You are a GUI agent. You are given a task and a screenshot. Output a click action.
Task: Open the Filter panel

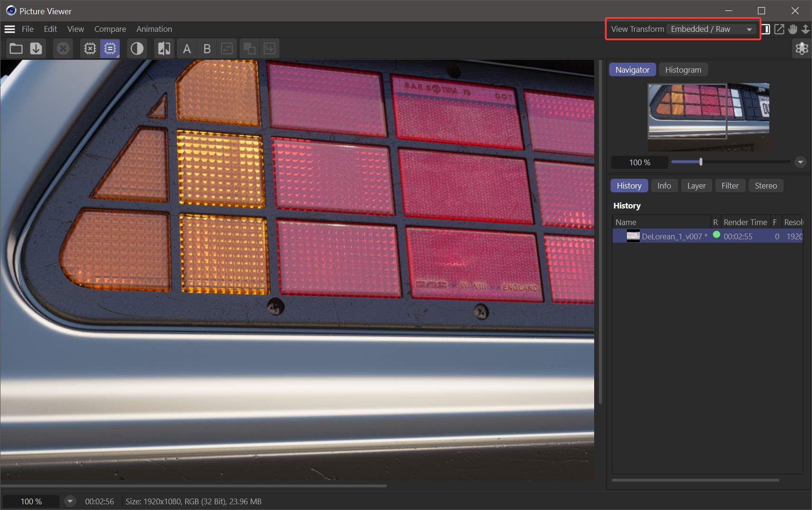point(729,185)
